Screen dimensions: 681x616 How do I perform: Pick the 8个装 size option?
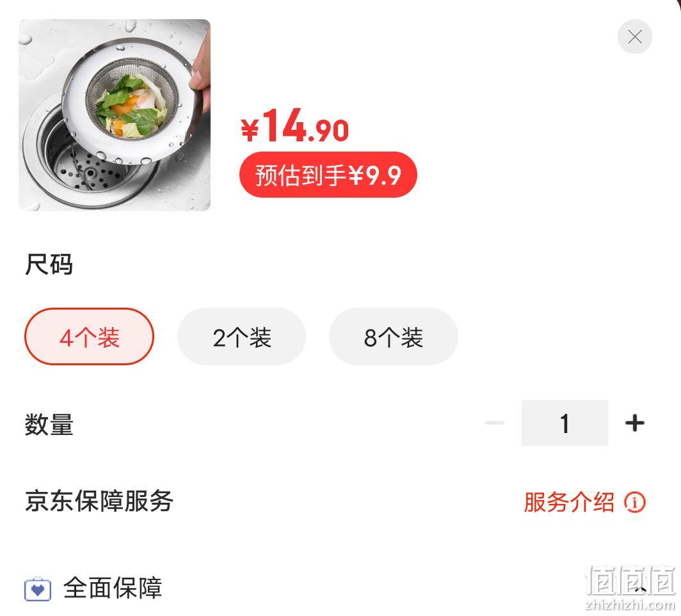point(394,336)
